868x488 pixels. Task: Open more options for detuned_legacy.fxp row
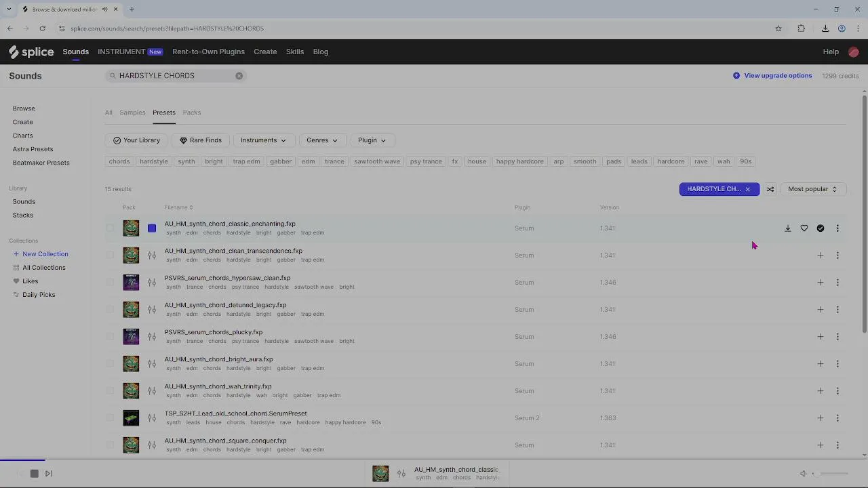click(x=837, y=310)
